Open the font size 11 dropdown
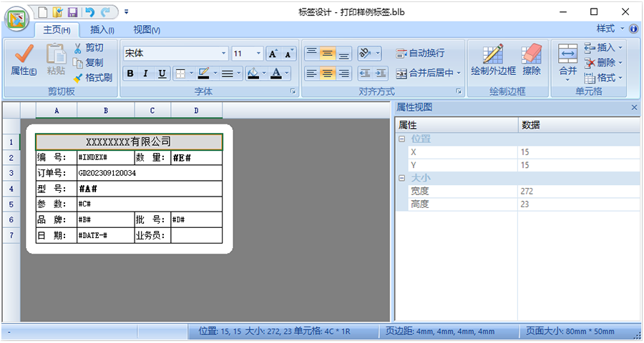The width and height of the screenshot is (644, 343). (258, 54)
